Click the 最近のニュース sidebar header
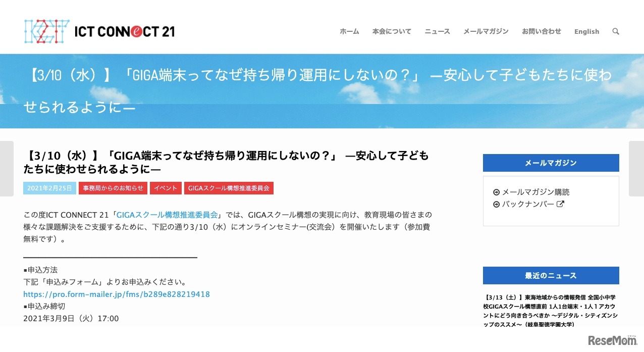Viewport: 644px width, 352px height. coord(551,275)
